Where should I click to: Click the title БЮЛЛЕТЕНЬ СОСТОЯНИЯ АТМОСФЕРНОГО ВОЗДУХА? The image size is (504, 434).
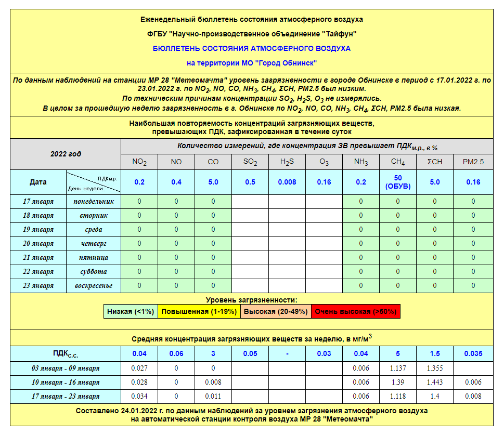point(251,48)
